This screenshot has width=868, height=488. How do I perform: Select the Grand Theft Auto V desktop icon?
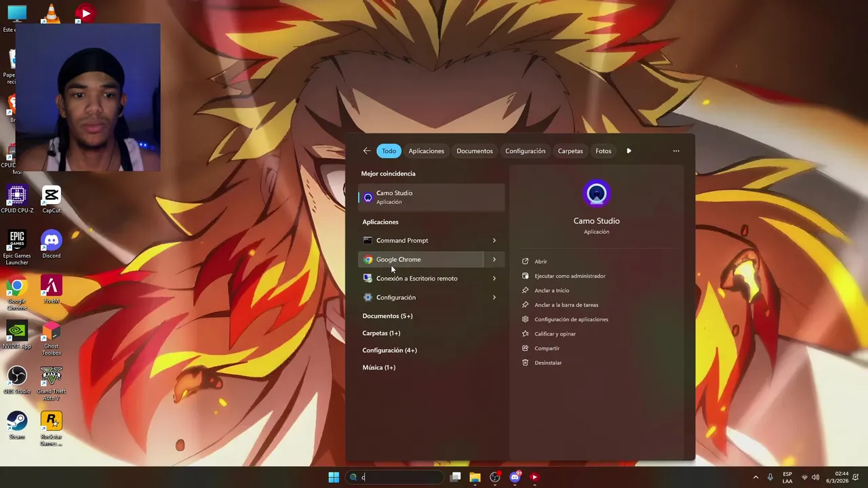coord(52,384)
